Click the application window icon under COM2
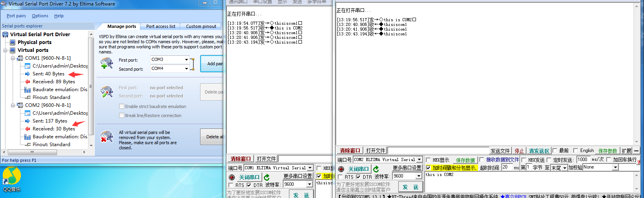Screen dimensions: 644x198 pyautogui.click(x=28, y=113)
